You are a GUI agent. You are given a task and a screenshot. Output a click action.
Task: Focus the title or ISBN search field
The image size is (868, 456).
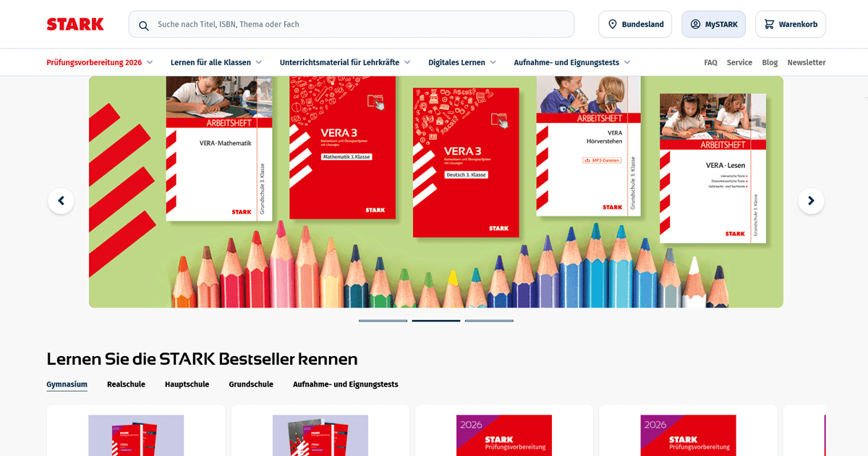[352, 24]
